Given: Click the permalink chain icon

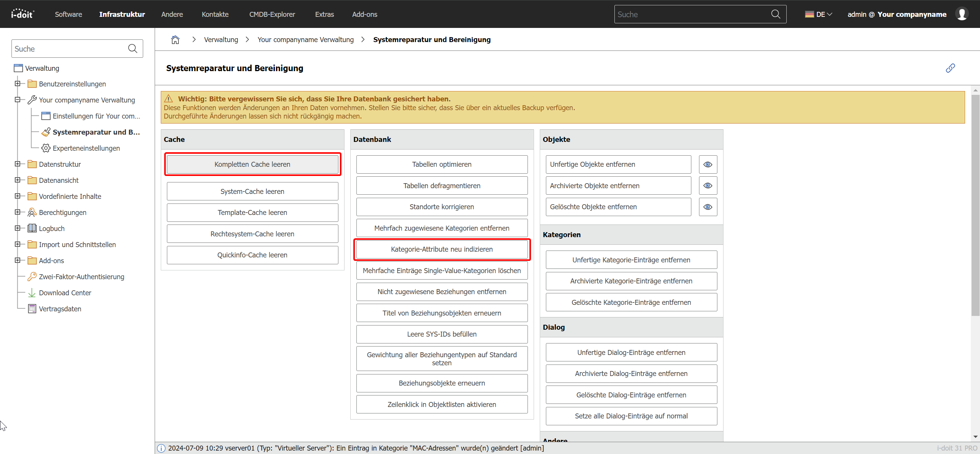Looking at the screenshot, I should tap(950, 68).
